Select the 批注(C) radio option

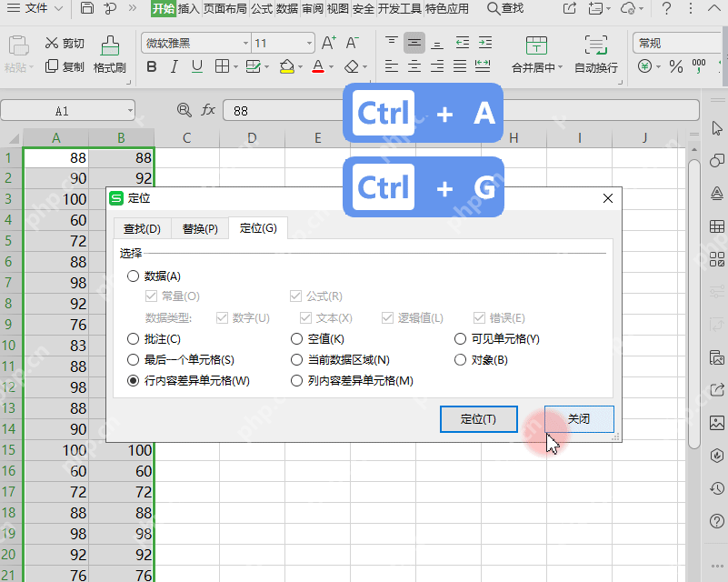pos(133,338)
